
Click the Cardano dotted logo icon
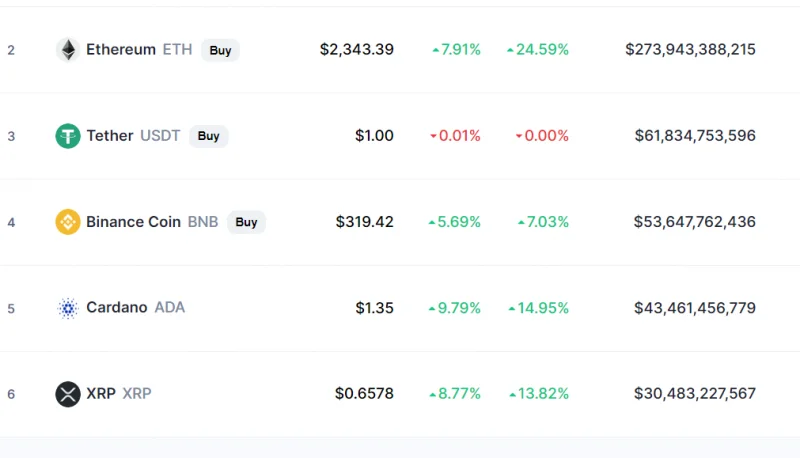(x=68, y=308)
